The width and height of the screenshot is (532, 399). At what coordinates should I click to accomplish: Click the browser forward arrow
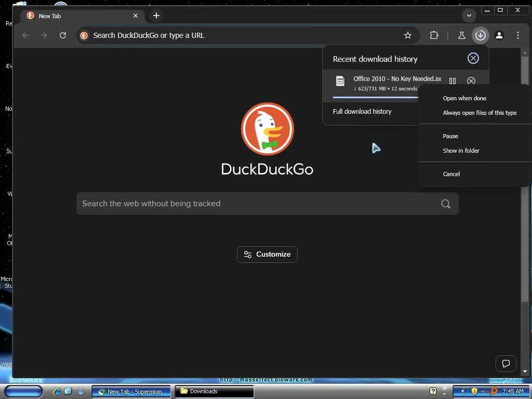(x=44, y=35)
